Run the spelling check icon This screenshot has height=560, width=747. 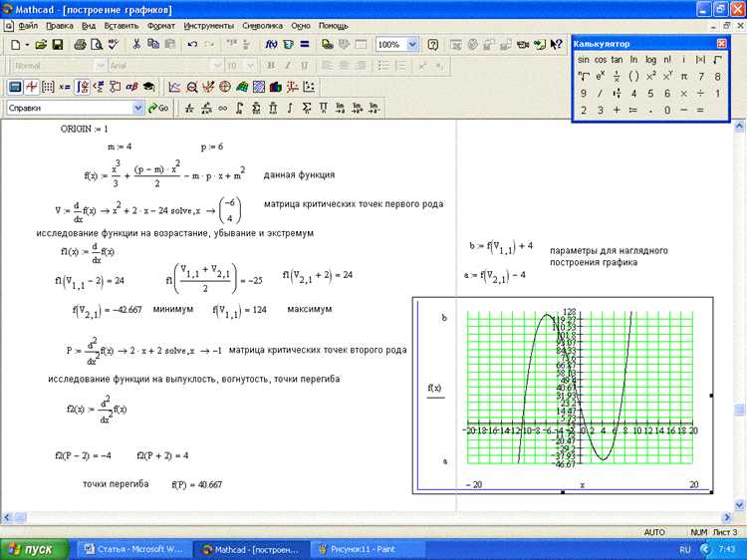[x=114, y=45]
